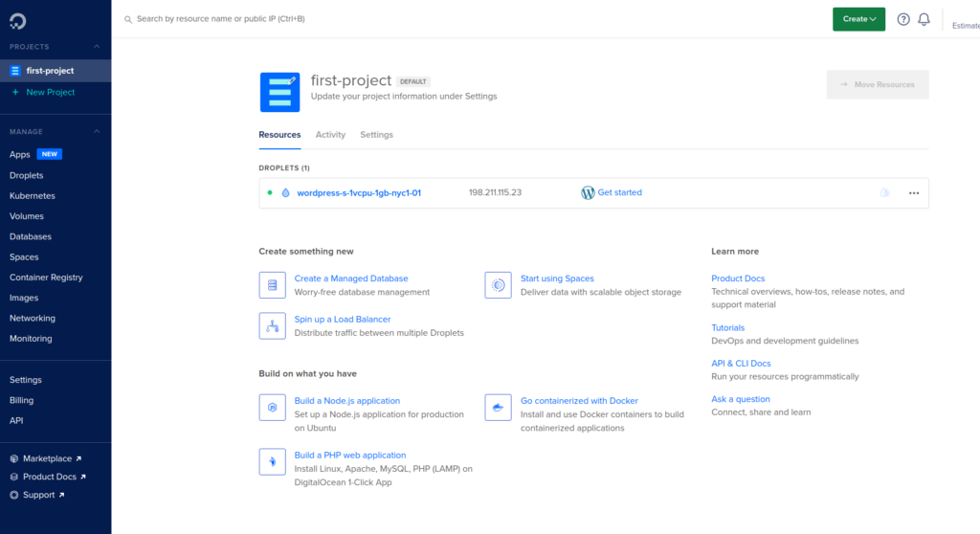The height and width of the screenshot is (534, 980).
Task: Select first-project in the sidebar
Action: click(56, 71)
